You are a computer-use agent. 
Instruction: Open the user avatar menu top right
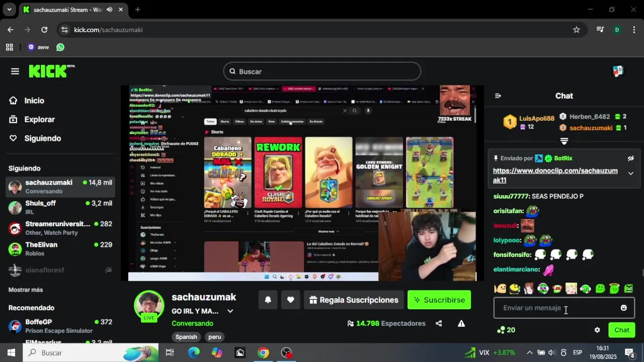coord(618,71)
